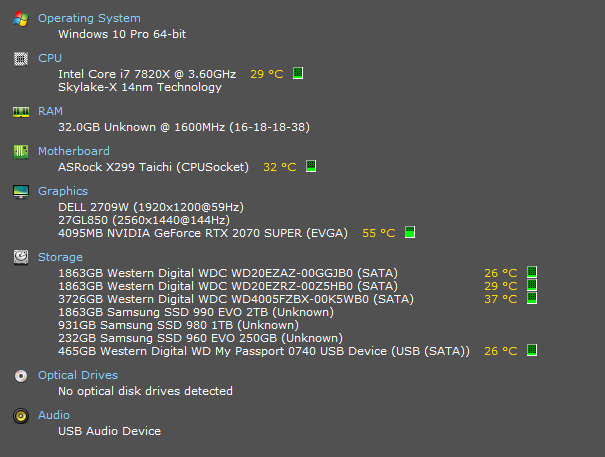Click the GPU 55 °C temperature indicator icon
605x457 pixels.
[x=410, y=232]
